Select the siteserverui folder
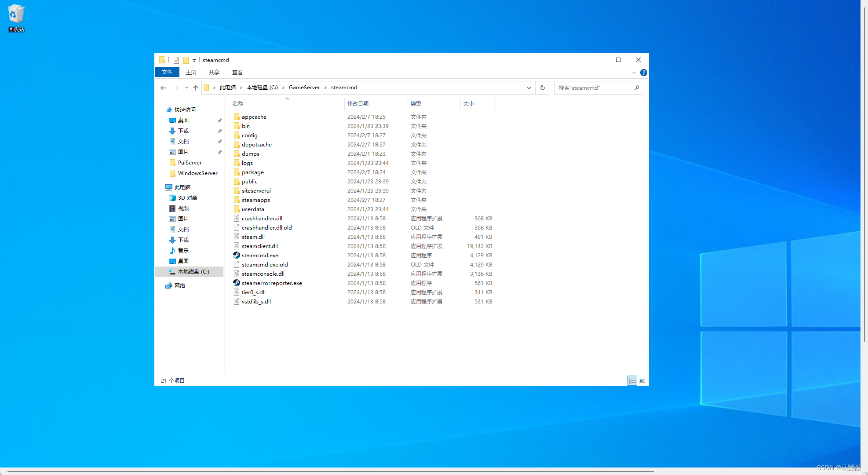 (x=256, y=191)
